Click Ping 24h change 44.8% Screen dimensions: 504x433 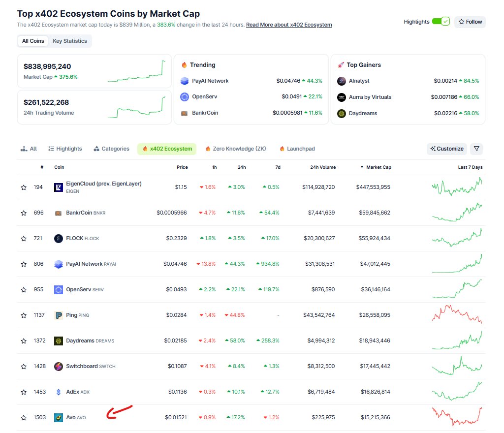pos(235,315)
